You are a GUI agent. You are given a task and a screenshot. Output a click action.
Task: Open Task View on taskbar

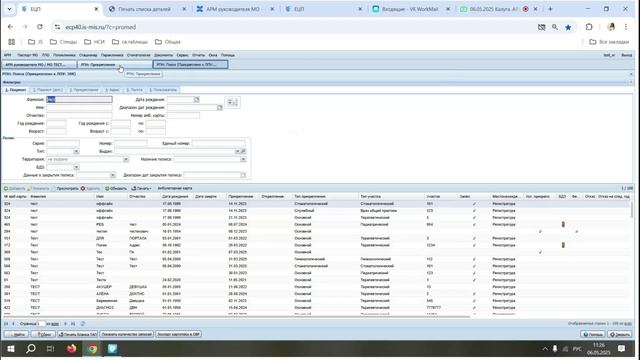pos(50,349)
